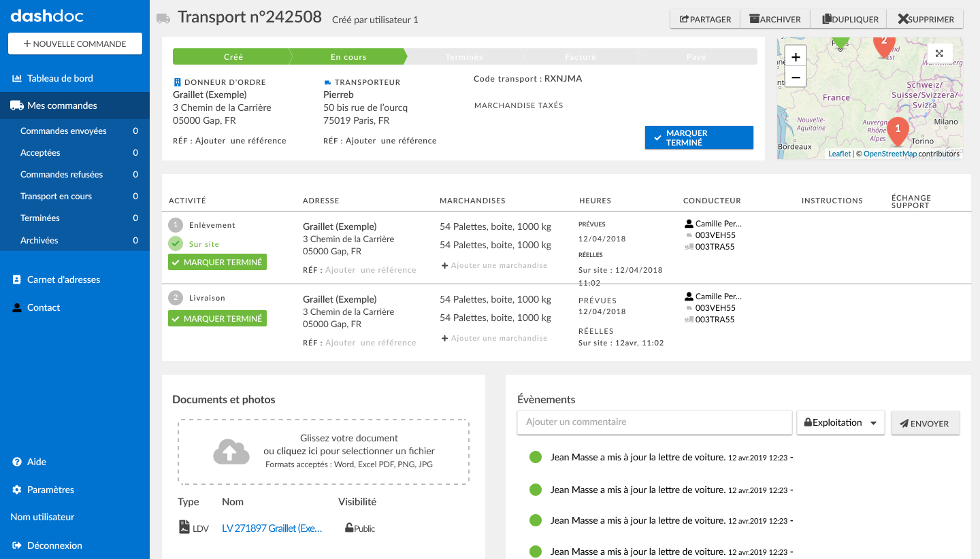Add a merchandise to the Enlèvement row

click(x=494, y=265)
